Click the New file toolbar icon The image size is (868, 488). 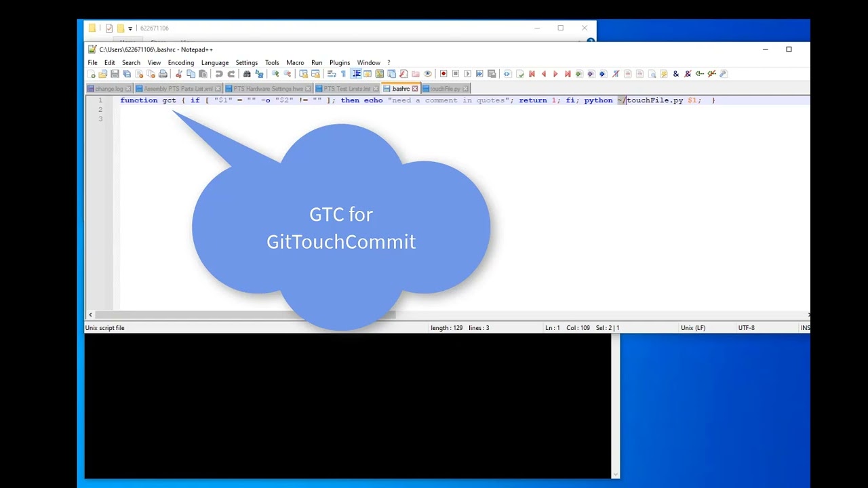click(x=92, y=74)
